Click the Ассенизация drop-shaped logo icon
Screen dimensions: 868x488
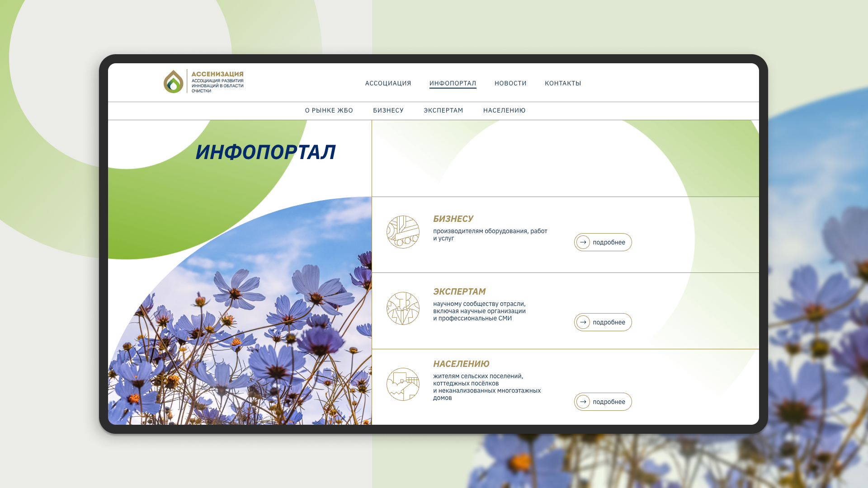174,81
